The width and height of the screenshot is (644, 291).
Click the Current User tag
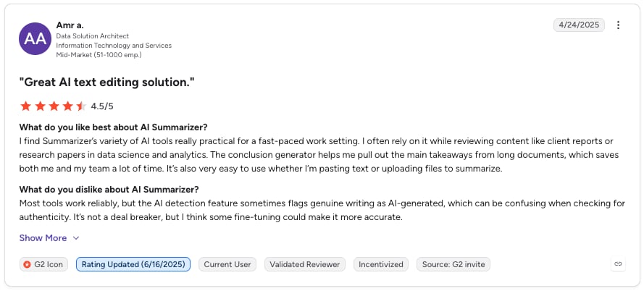(x=227, y=264)
